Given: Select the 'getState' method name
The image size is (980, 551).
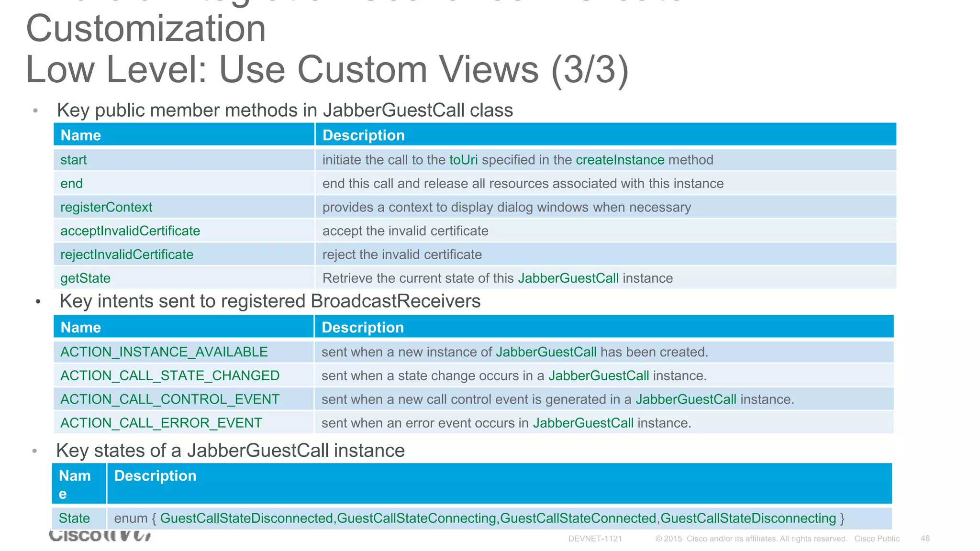Looking at the screenshot, I should click(85, 278).
